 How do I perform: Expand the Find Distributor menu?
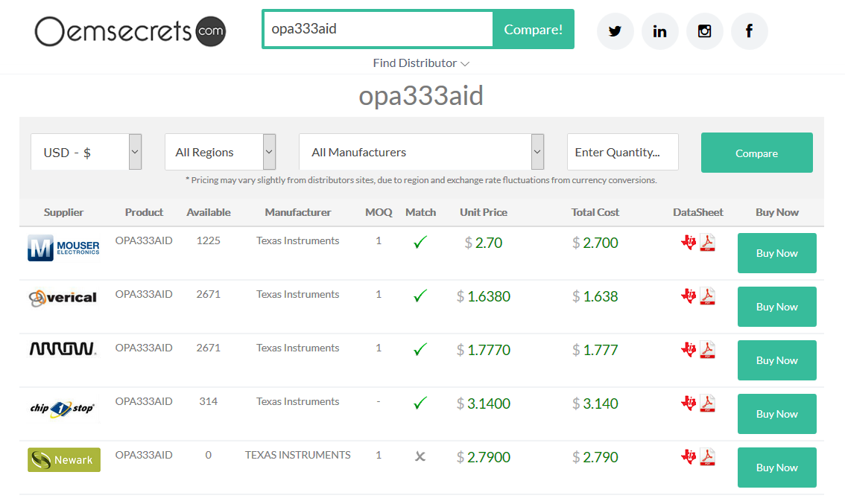tap(421, 63)
